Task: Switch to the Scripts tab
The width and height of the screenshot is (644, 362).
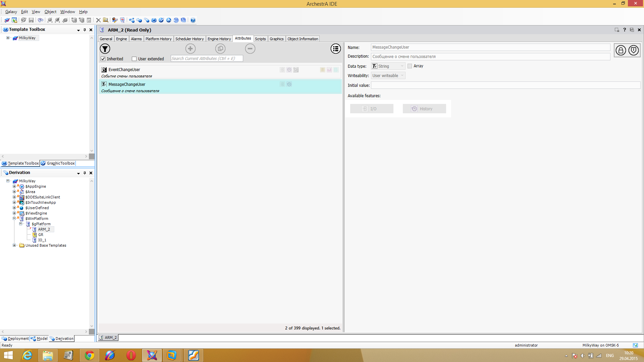Action: [x=260, y=39]
